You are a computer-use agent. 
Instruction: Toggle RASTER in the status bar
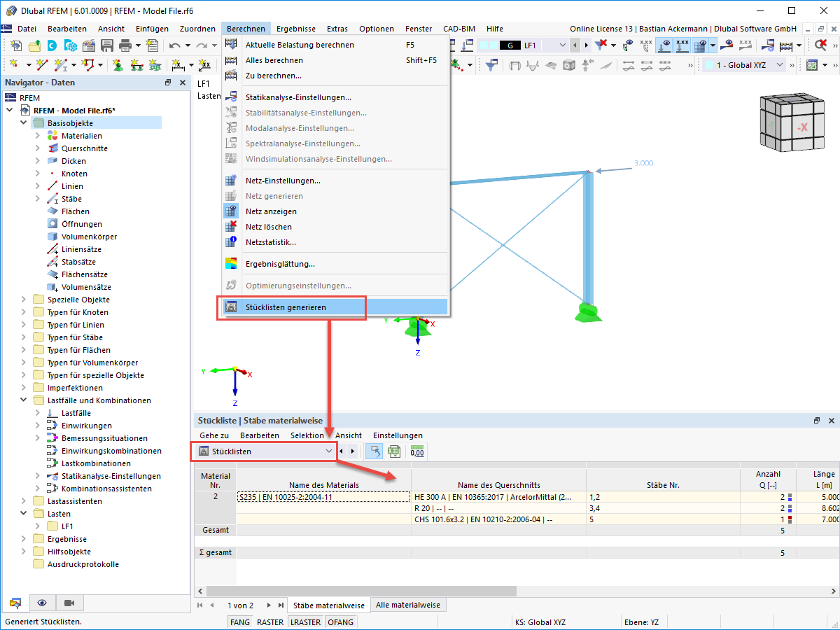coord(269,622)
